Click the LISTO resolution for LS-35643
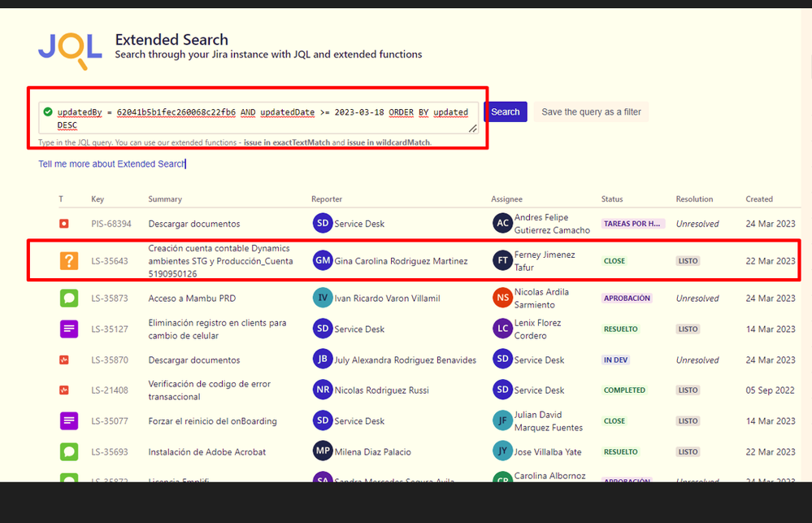812x523 pixels. [x=688, y=261]
